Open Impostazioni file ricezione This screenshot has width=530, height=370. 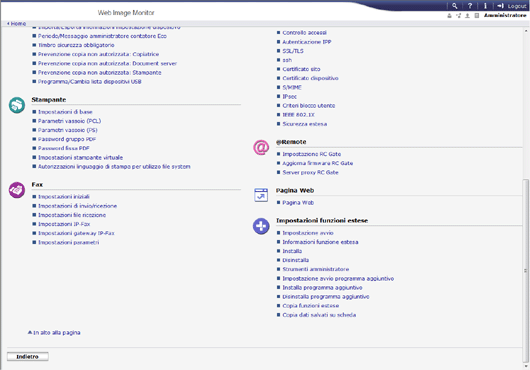72,215
